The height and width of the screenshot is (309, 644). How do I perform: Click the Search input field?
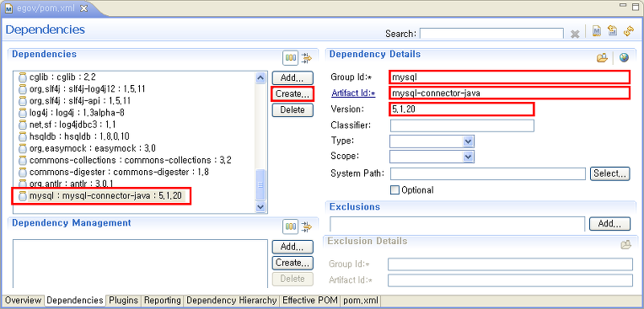(x=491, y=34)
